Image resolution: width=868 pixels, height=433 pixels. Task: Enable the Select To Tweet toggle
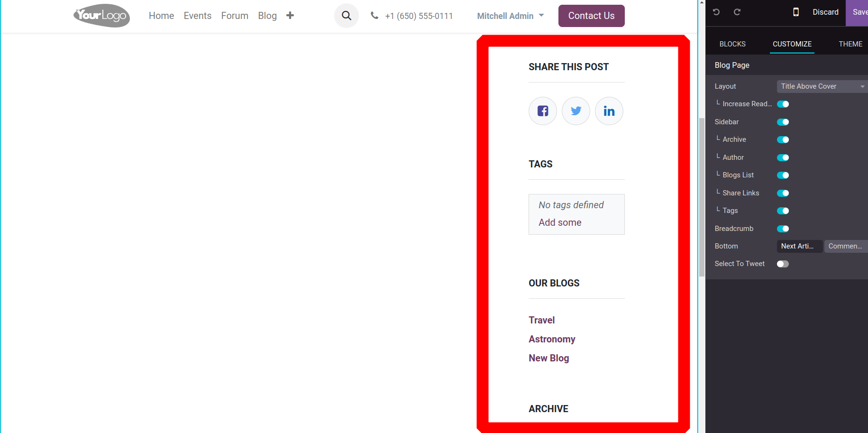(783, 264)
